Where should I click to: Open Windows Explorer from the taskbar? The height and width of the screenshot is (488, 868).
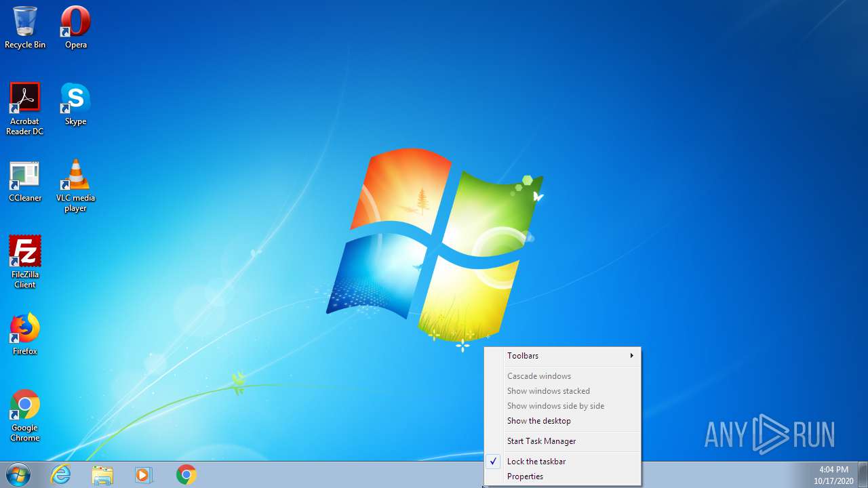102,474
